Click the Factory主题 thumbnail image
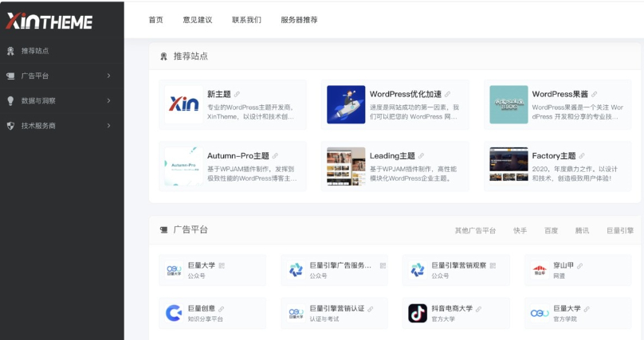The image size is (644, 340). (509, 166)
